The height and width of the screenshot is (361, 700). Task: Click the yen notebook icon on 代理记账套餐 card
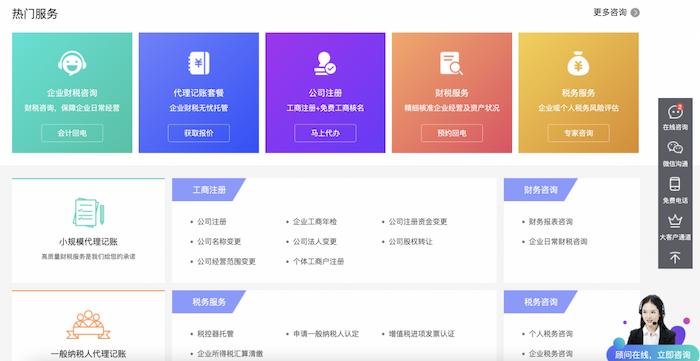[x=199, y=63]
